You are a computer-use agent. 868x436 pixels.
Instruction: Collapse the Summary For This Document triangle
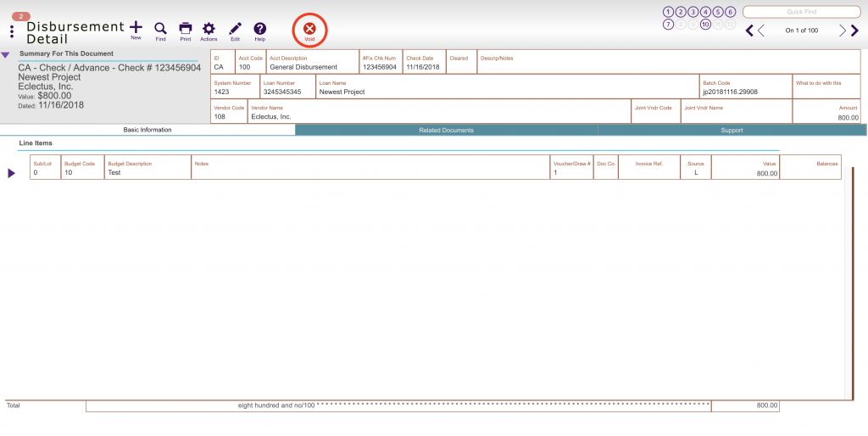tap(5, 55)
